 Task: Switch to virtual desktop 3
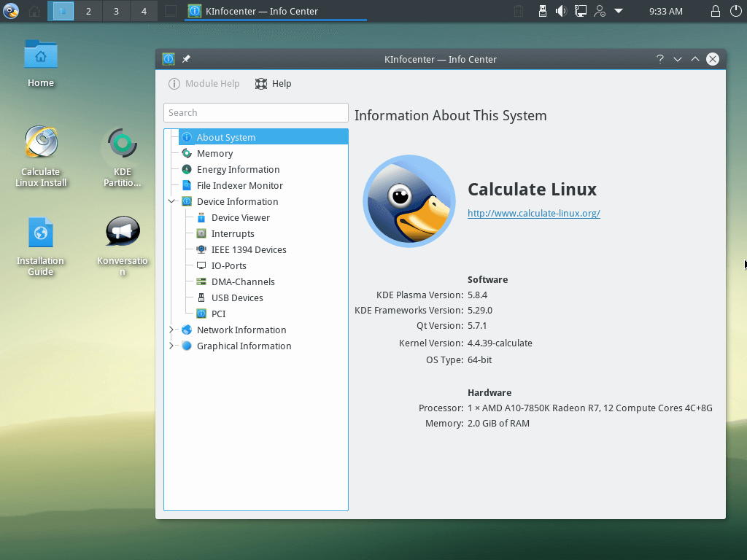click(116, 11)
